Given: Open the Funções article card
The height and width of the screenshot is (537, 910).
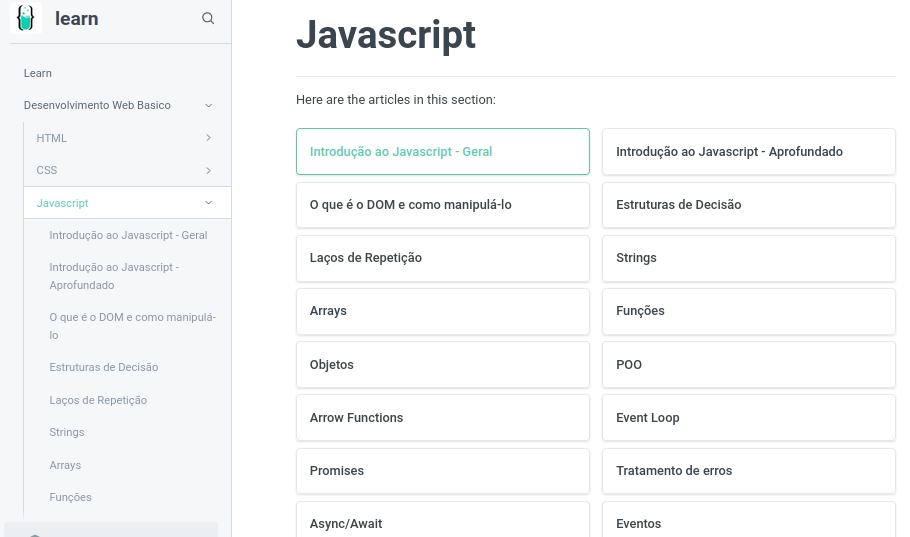Looking at the screenshot, I should [x=748, y=311].
